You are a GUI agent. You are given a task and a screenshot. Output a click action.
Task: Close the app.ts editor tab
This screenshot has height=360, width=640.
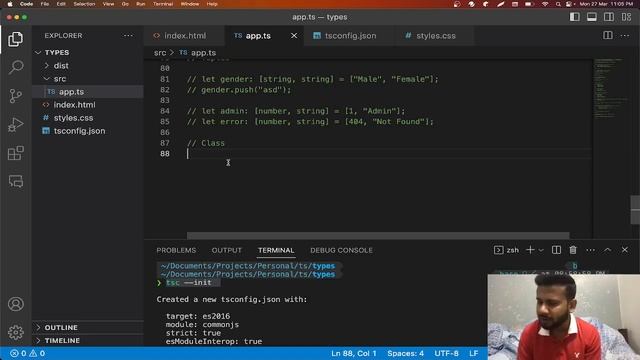tap(294, 36)
